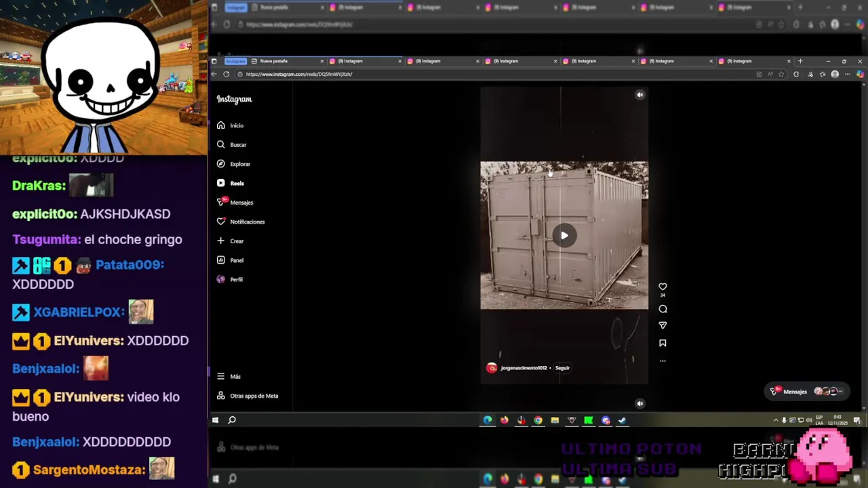Image resolution: width=868 pixels, height=488 pixels.
Task: Expand hidden system tray icons
Action: click(776, 420)
